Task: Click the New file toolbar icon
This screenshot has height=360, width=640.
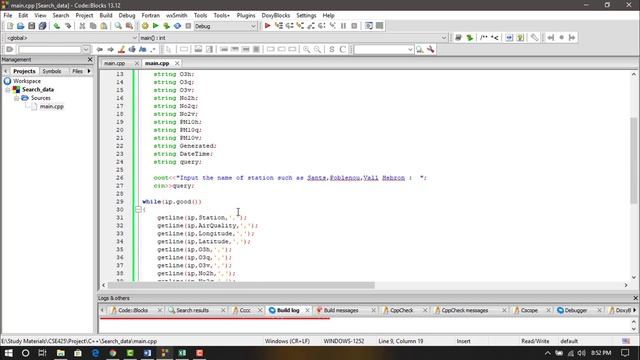Action: (x=10, y=26)
